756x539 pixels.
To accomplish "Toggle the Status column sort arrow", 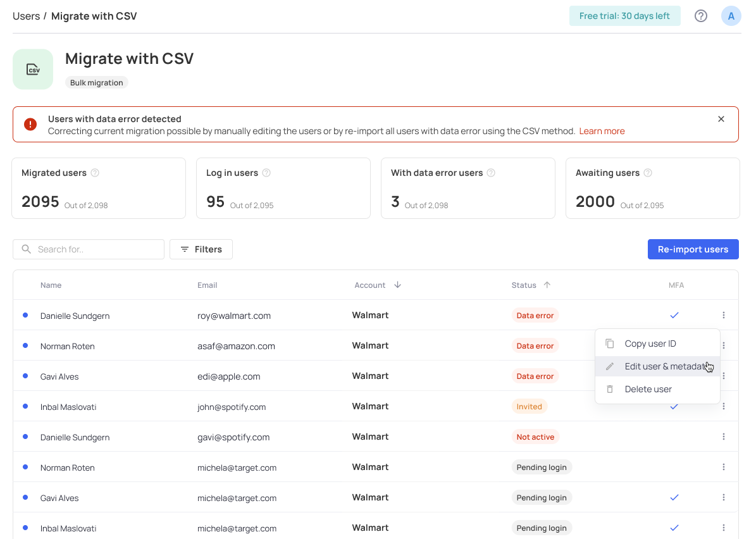I will coord(548,285).
